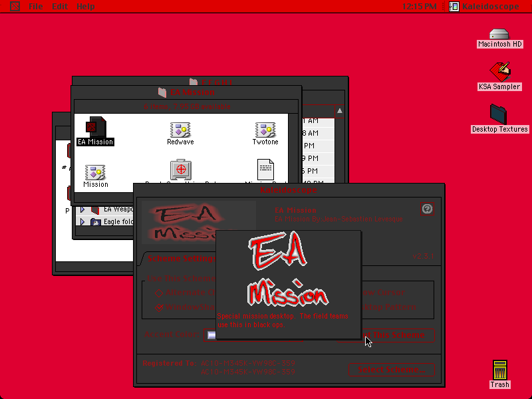The height and width of the screenshot is (399, 532).
Task: Dismiss the EA Mission about splash popup
Action: click(289, 285)
